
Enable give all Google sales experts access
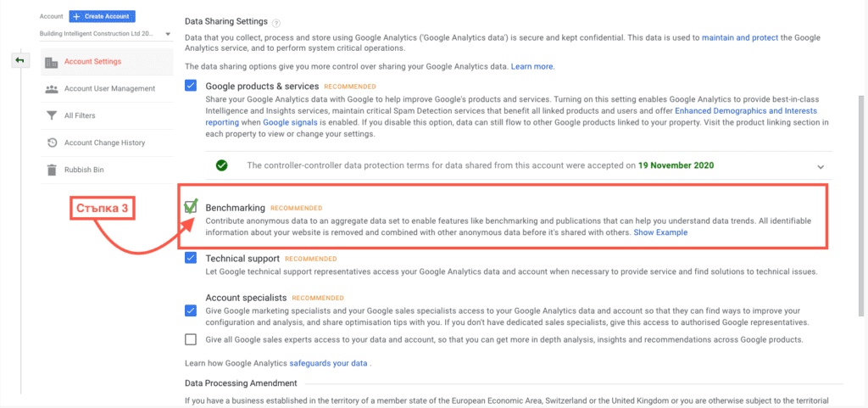pos(191,339)
